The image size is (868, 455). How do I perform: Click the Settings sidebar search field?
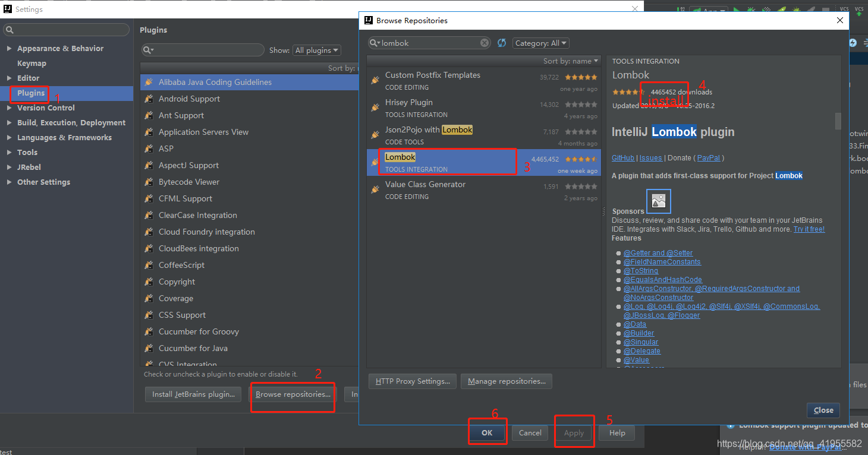click(67, 30)
